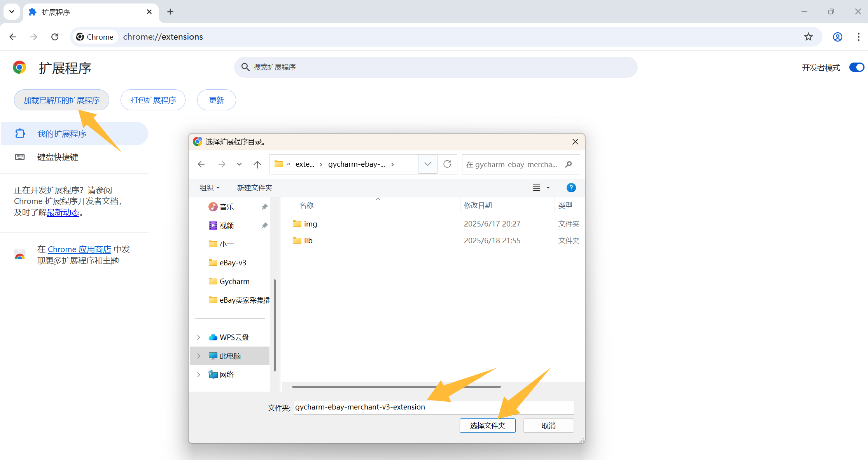Image resolution: width=868 pixels, height=460 pixels.
Task: Open the Chrome 应用商店 link
Action: pyautogui.click(x=79, y=249)
